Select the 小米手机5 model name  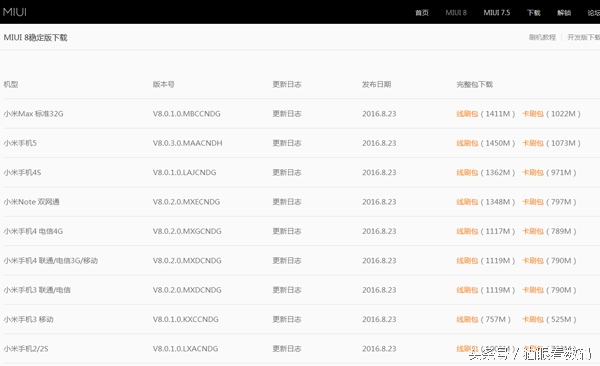coord(20,143)
